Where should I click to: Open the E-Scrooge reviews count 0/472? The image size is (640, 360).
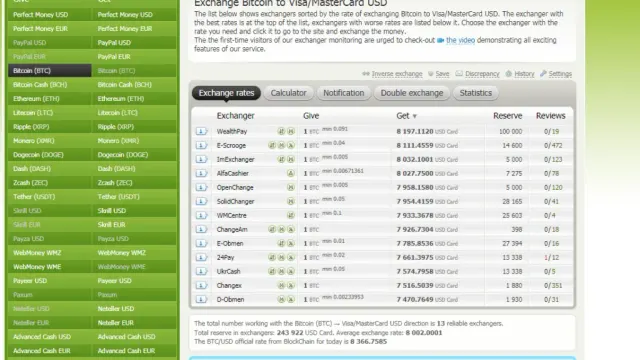553,145
